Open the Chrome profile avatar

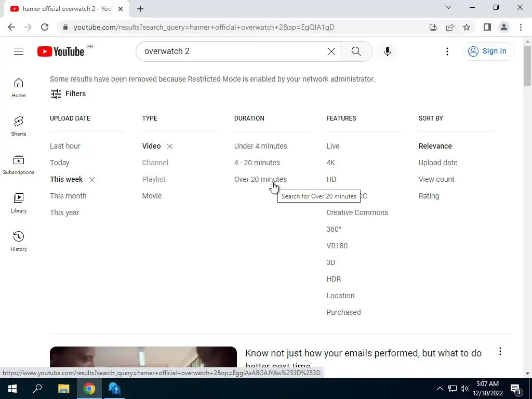[x=504, y=27]
